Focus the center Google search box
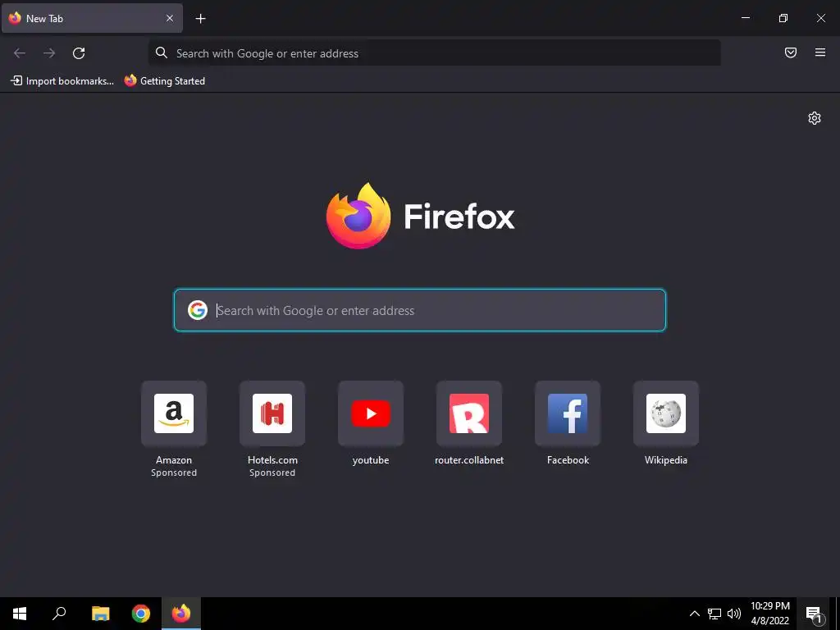 tap(420, 310)
